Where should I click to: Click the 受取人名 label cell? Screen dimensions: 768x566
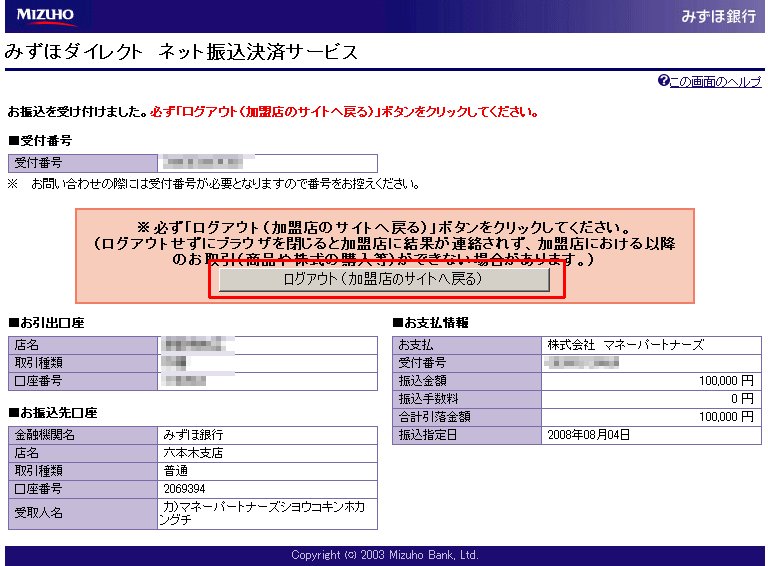click(x=83, y=513)
